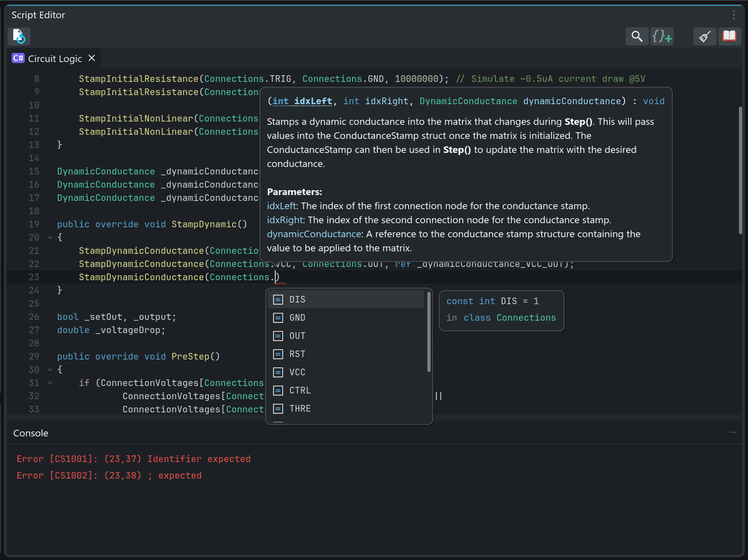This screenshot has height=560, width=748.
Task: Close the Circuit Logic tab
Action: point(92,58)
